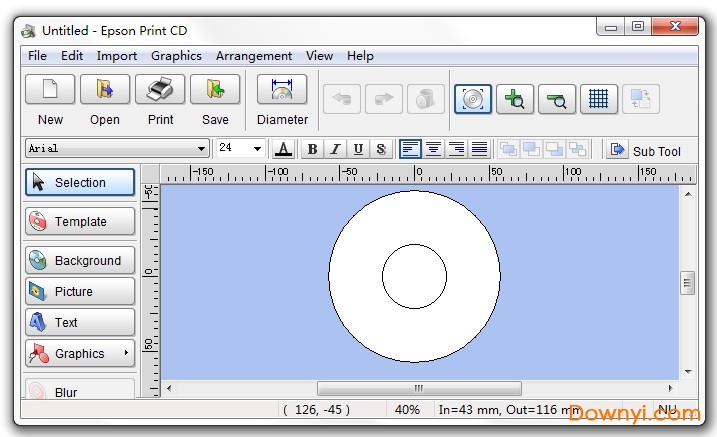The image size is (717, 437).
Task: Toggle the grid display
Action: (598, 99)
